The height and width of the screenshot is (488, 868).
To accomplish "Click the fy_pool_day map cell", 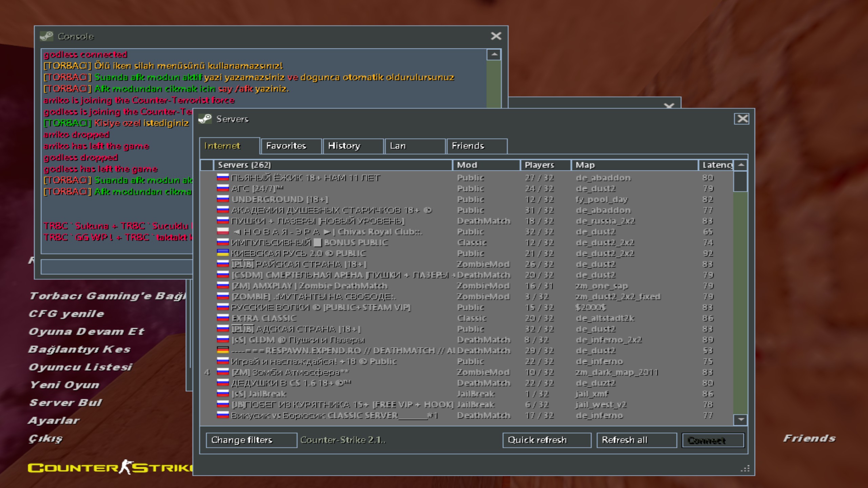I will click(602, 199).
